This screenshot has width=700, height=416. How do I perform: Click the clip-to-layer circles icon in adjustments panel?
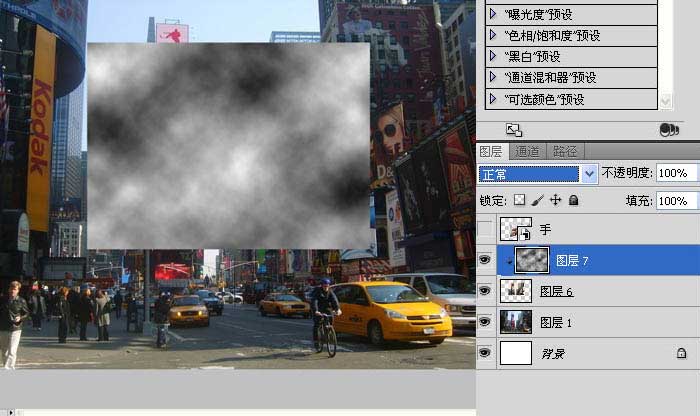click(669, 130)
